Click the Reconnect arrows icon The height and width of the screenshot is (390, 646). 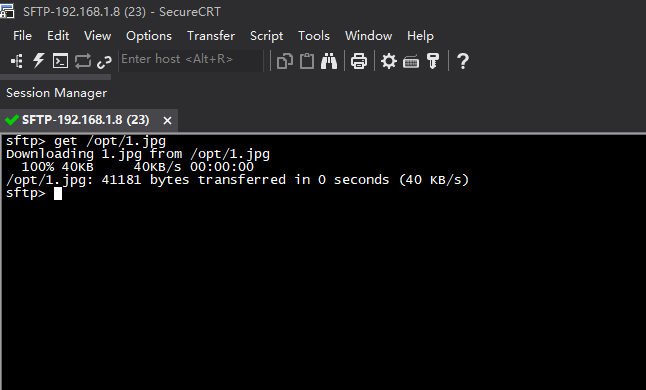[x=83, y=61]
